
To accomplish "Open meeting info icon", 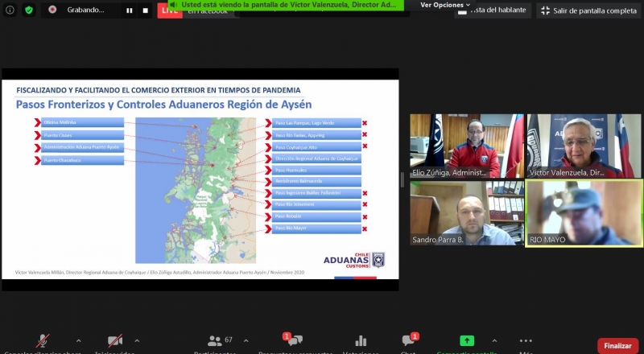I will (x=10, y=10).
